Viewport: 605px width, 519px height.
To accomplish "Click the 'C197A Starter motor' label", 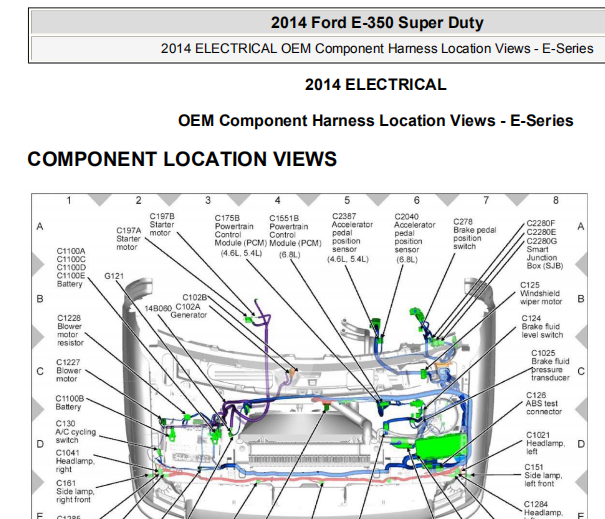I will pyautogui.click(x=129, y=239).
